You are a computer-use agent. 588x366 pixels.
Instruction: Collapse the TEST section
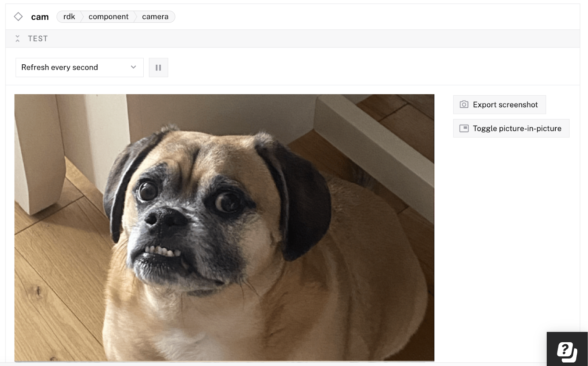pyautogui.click(x=17, y=39)
